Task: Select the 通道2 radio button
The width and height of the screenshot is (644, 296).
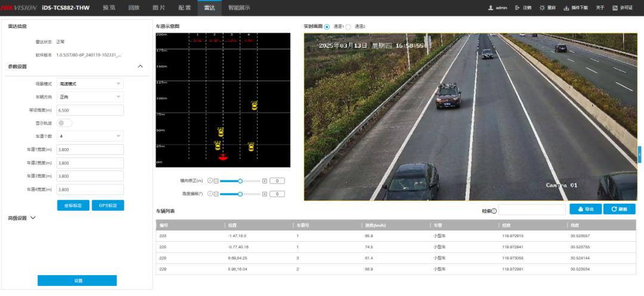Action: pyautogui.click(x=349, y=27)
